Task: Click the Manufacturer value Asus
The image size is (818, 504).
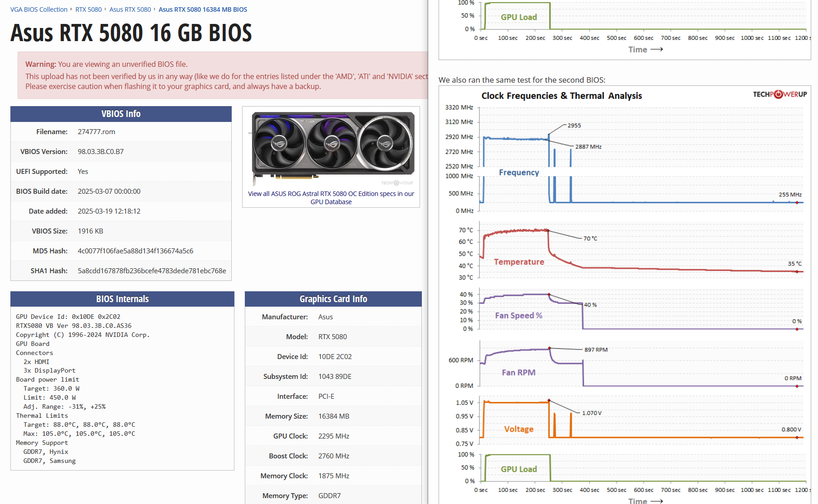Action: (x=326, y=317)
